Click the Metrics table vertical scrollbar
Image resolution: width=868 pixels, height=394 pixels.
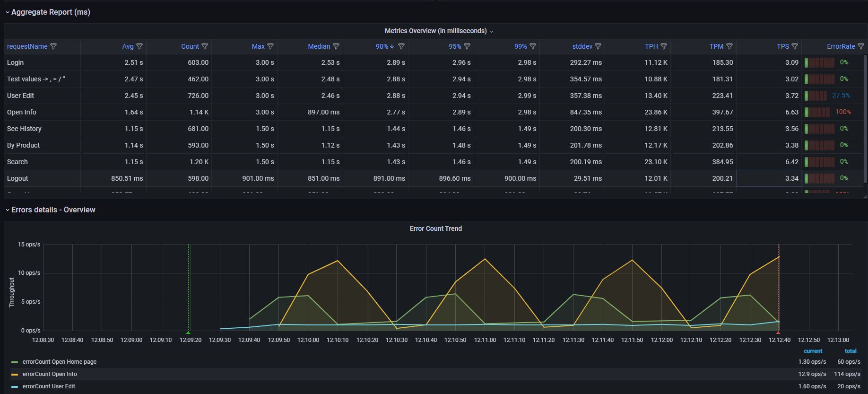click(x=865, y=118)
